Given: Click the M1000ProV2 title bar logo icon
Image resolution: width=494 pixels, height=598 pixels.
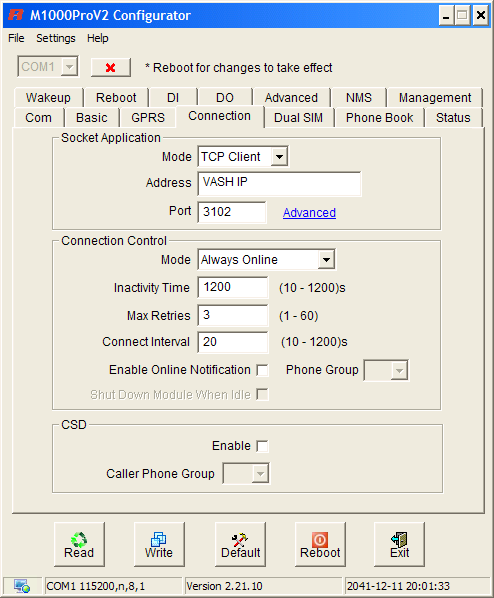Looking at the screenshot, I should pos(16,15).
